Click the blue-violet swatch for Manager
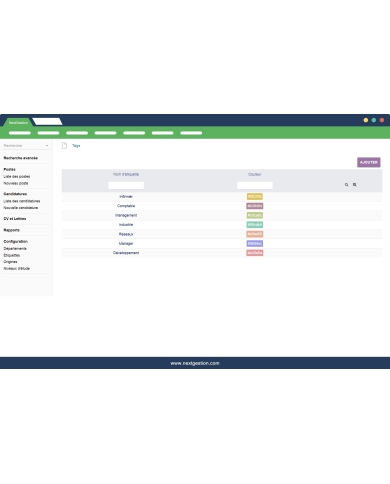This screenshot has height=484, width=390. pos(255,244)
